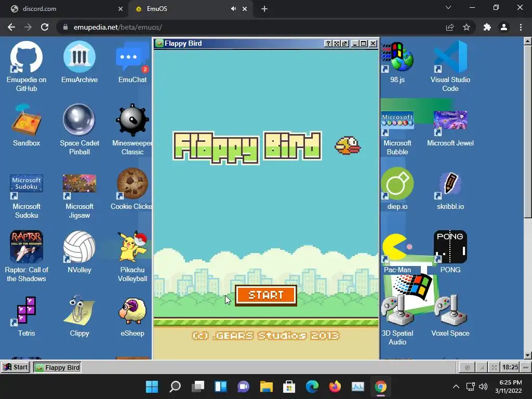Open Emupedia on GitHub desktop icon
Image resolution: width=532 pixels, height=399 pixels.
(x=26, y=66)
